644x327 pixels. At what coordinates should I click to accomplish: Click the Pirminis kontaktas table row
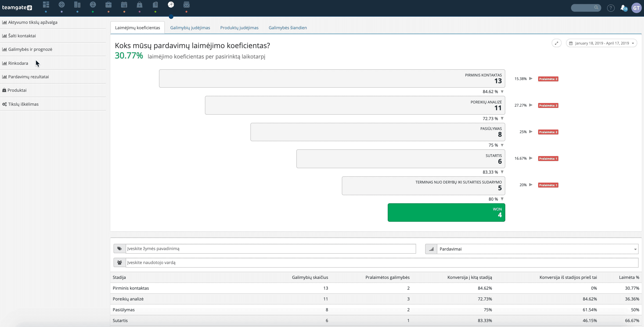pos(376,288)
